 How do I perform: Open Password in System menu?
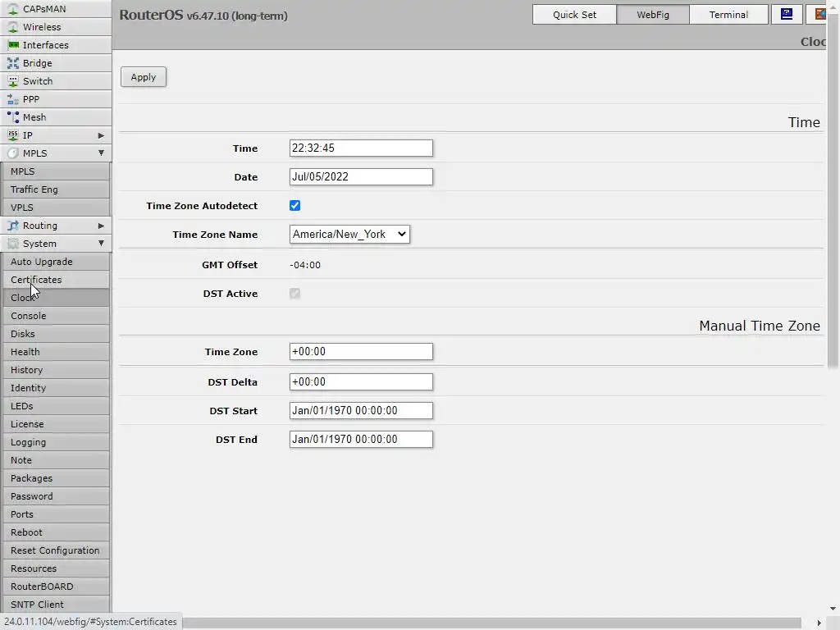coord(57,496)
